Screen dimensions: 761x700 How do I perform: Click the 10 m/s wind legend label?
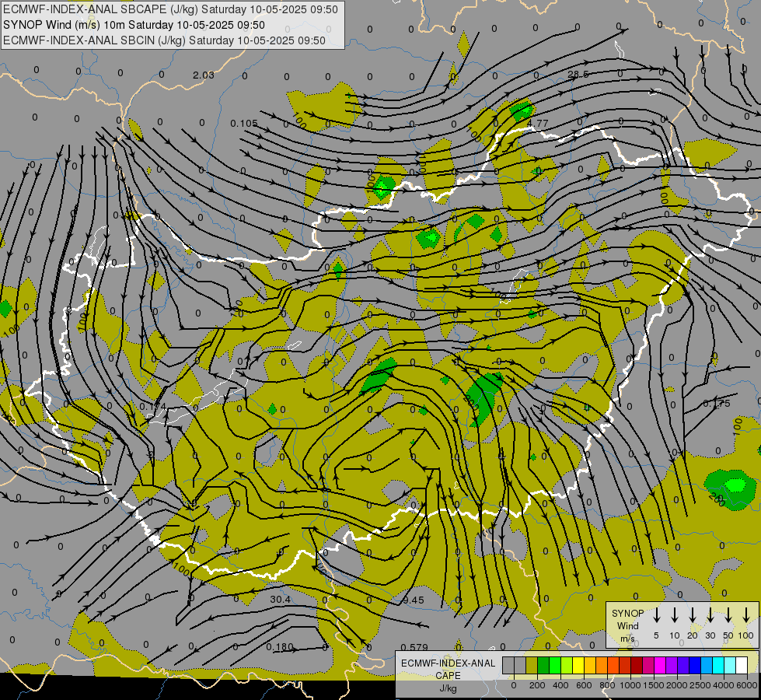click(x=675, y=635)
